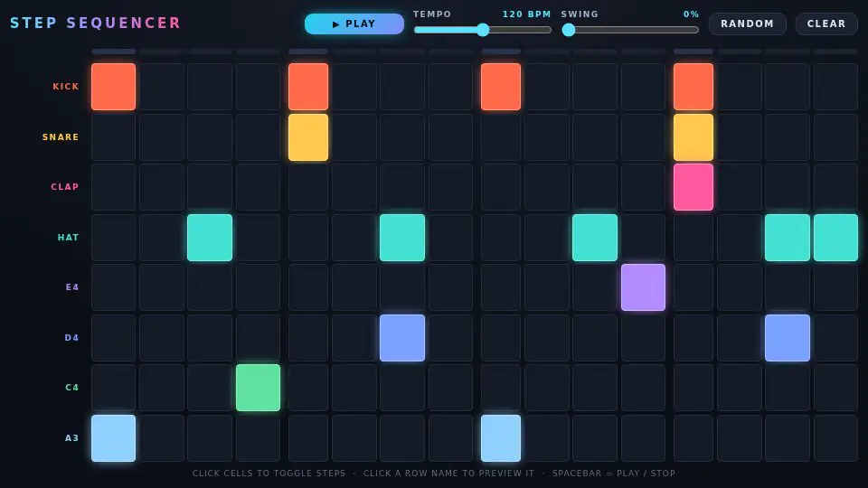Screen dimensions: 868x488
Task: Preview the Clap row by its name
Action: pos(65,187)
